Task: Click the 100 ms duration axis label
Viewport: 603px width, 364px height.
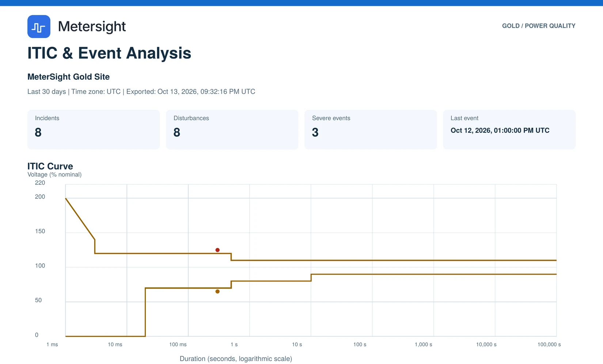Action: 178,345
